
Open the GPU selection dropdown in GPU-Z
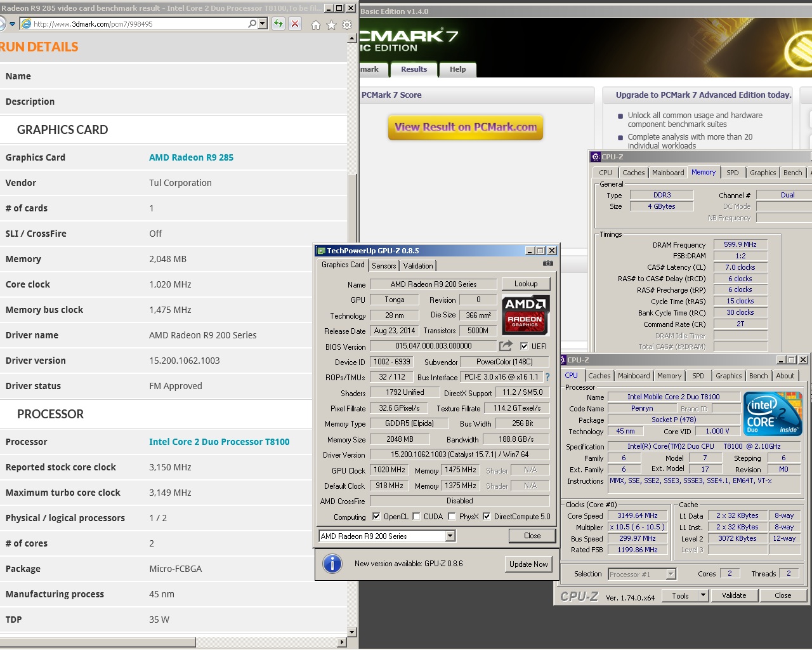(450, 536)
